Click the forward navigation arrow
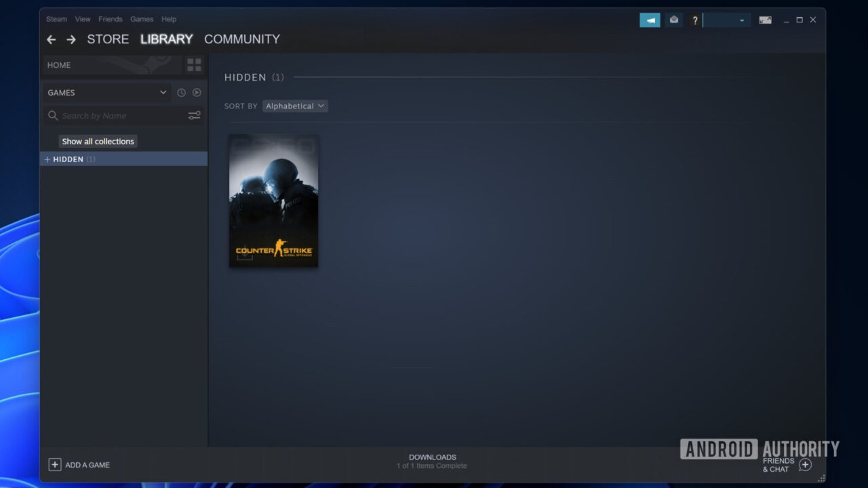This screenshot has height=488, width=868. click(71, 40)
